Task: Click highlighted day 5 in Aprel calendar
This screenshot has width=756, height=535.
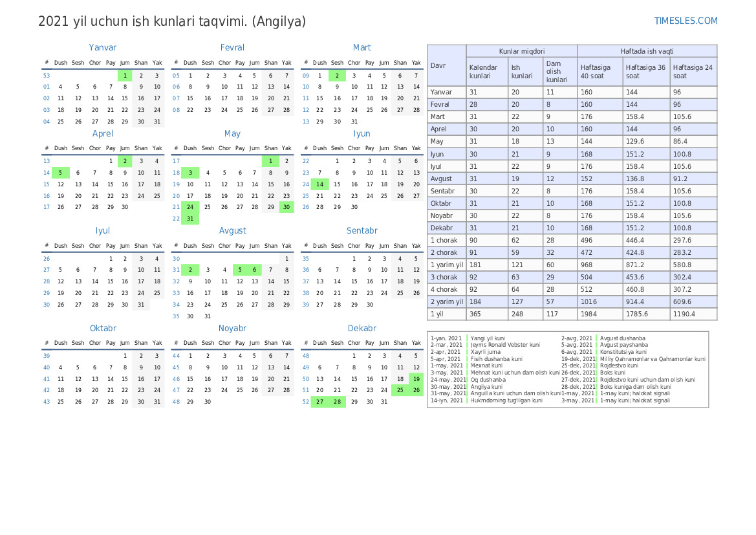Action: (61, 173)
